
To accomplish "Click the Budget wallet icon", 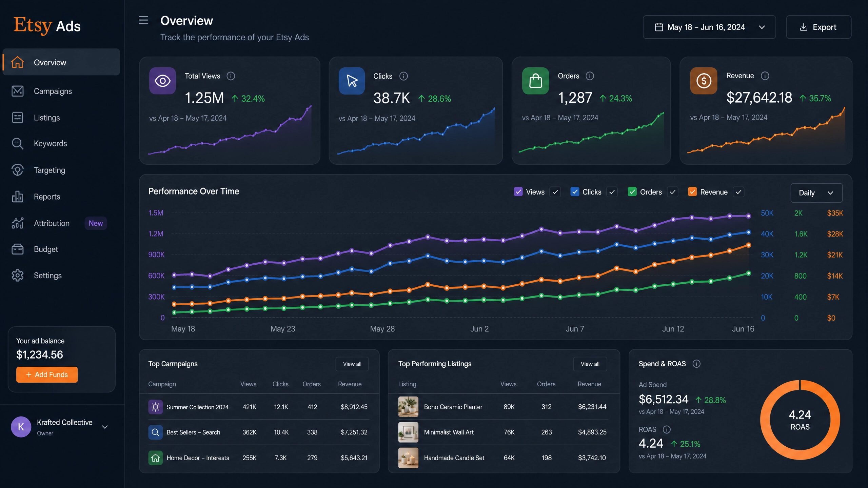I will click(x=17, y=249).
